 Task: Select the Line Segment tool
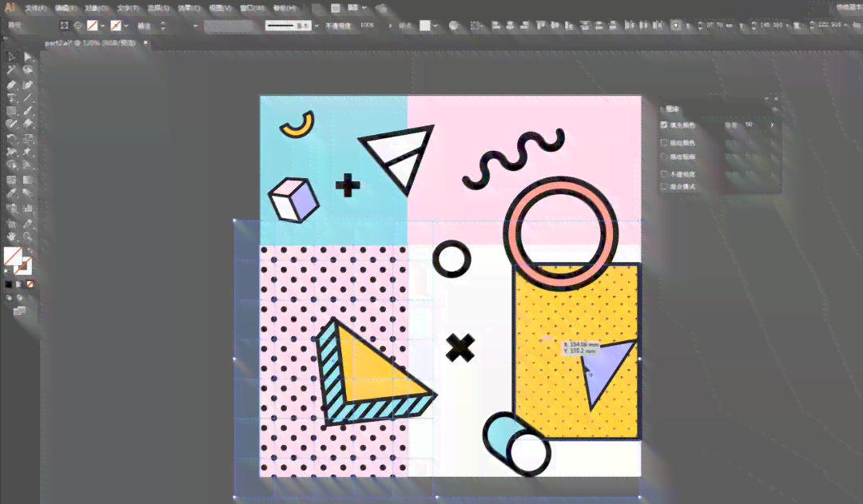pyautogui.click(x=28, y=98)
